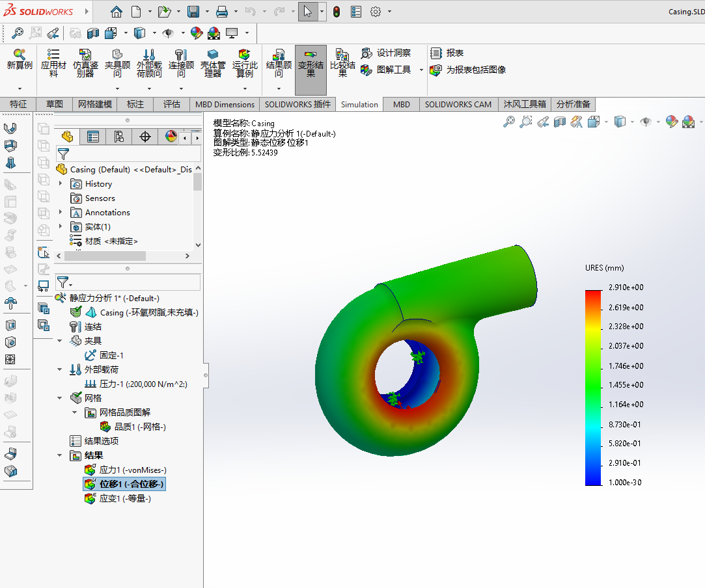Collapse the 网格 node
The image size is (705, 588).
[x=60, y=398]
